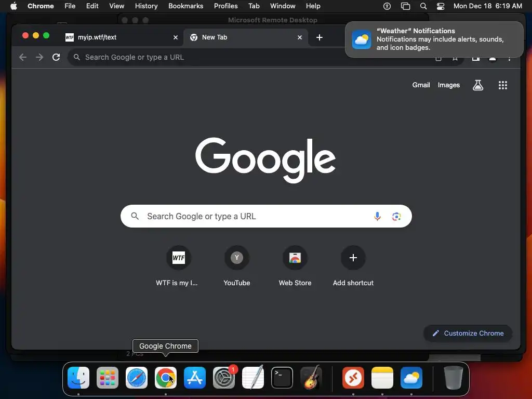The height and width of the screenshot is (399, 532).
Task: Open System Settings with badge in Dock
Action: coord(224,378)
